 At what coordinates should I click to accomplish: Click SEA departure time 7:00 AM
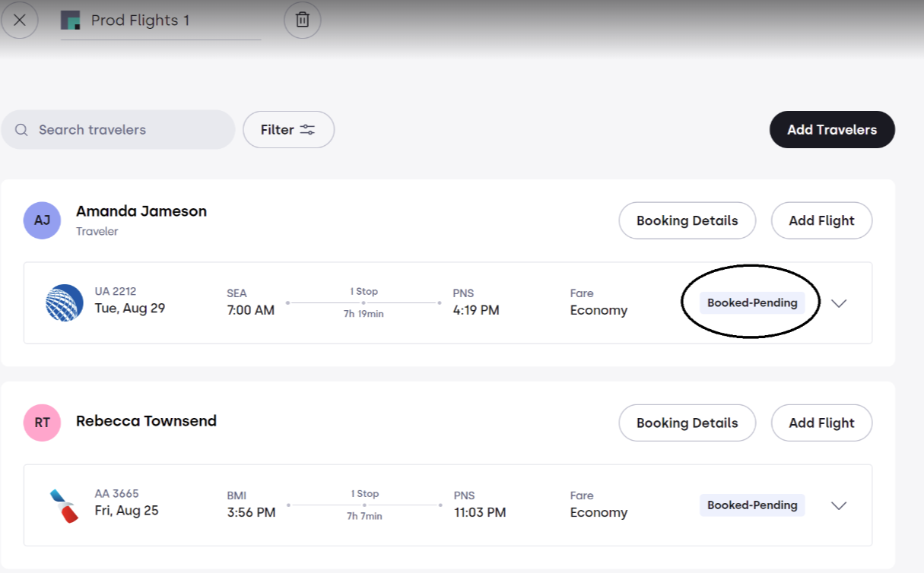[250, 310]
